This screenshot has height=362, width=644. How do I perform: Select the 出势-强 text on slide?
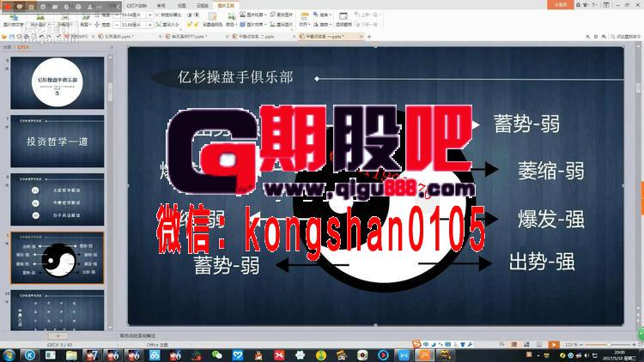(x=542, y=262)
